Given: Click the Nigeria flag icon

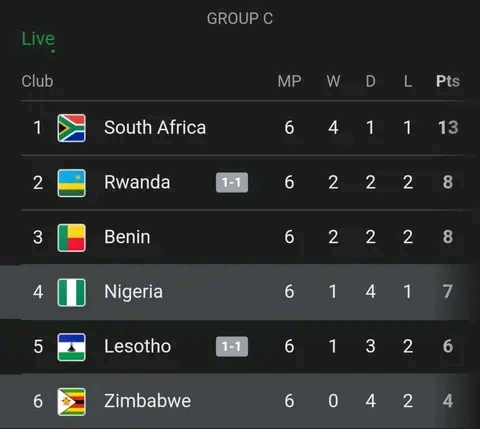Looking at the screenshot, I should click(71, 292).
